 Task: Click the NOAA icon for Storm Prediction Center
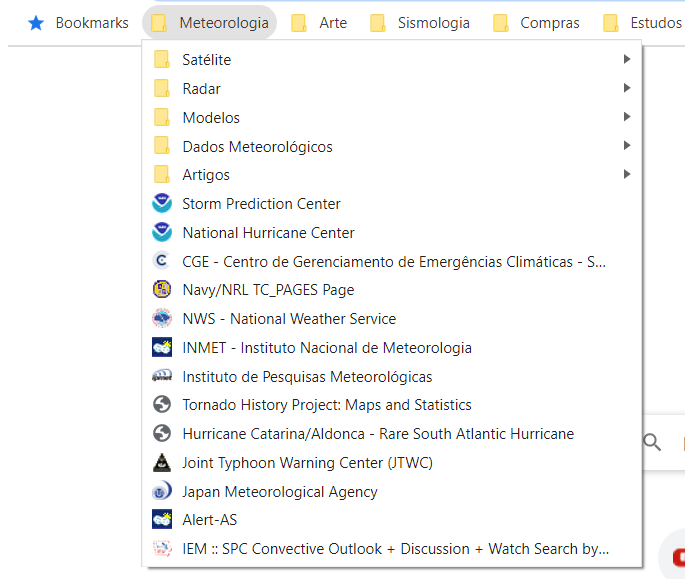coord(162,203)
